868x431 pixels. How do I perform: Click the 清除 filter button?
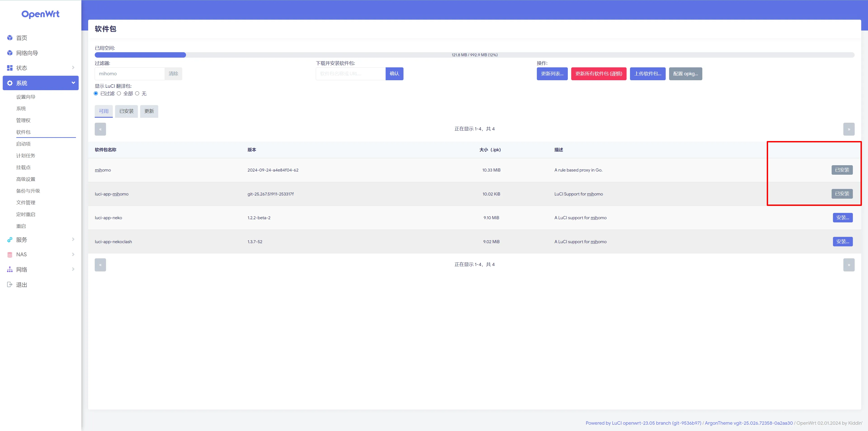point(173,74)
